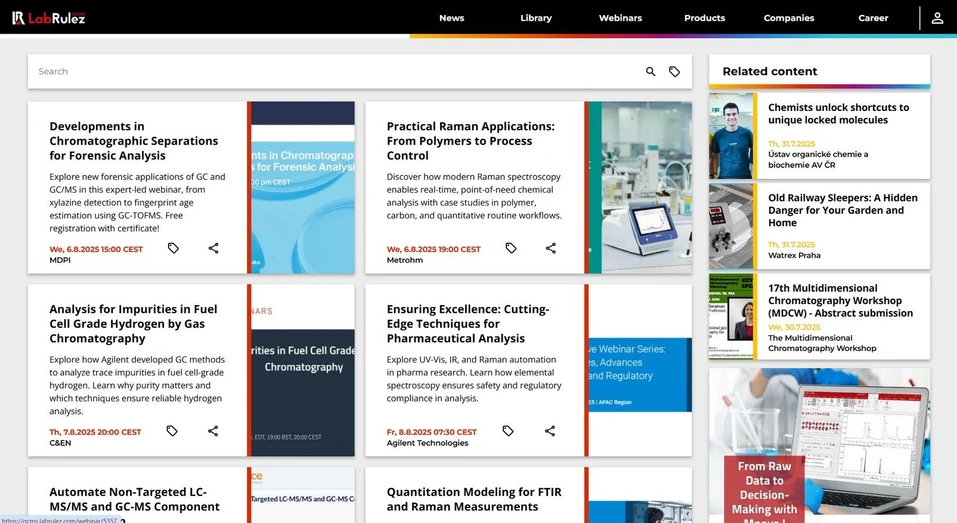Image resolution: width=957 pixels, height=523 pixels.
Task: Open 'From Raw Data to Decision-Making' banner
Action: click(x=820, y=445)
